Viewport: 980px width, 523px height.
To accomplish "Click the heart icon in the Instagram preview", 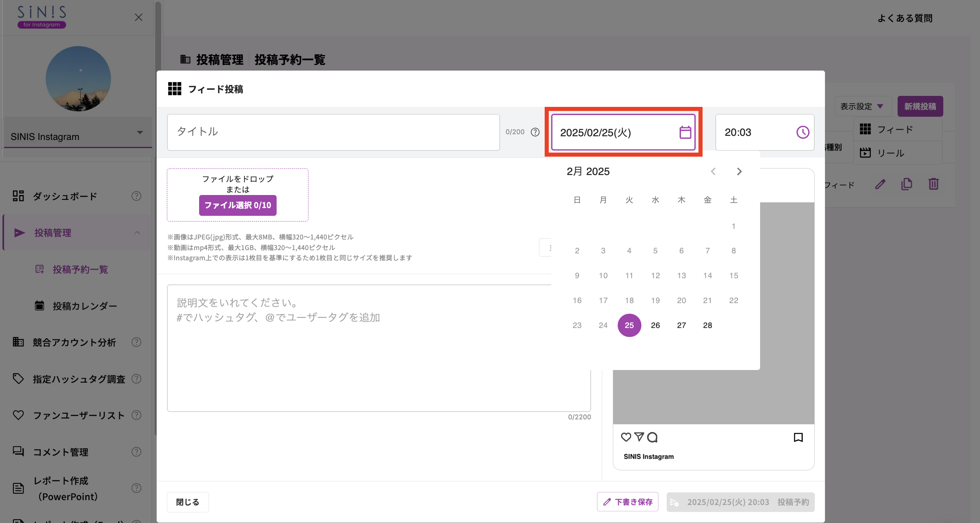I will click(x=625, y=437).
